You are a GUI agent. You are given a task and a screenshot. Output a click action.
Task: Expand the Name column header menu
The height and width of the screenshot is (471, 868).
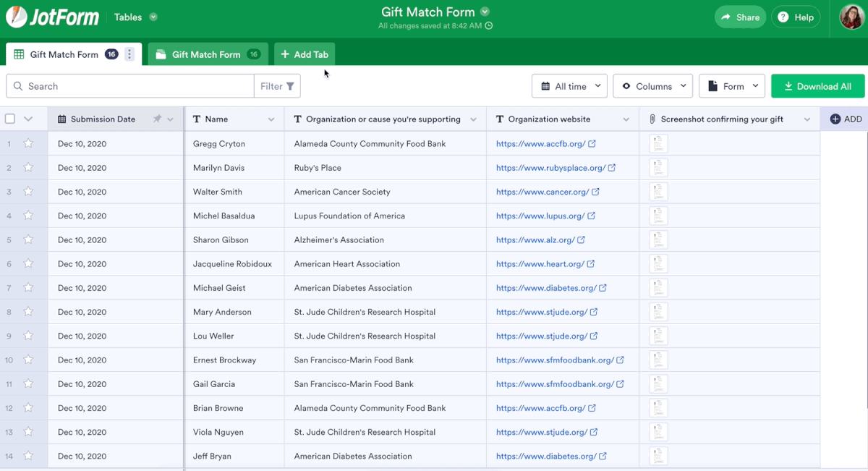tap(271, 119)
